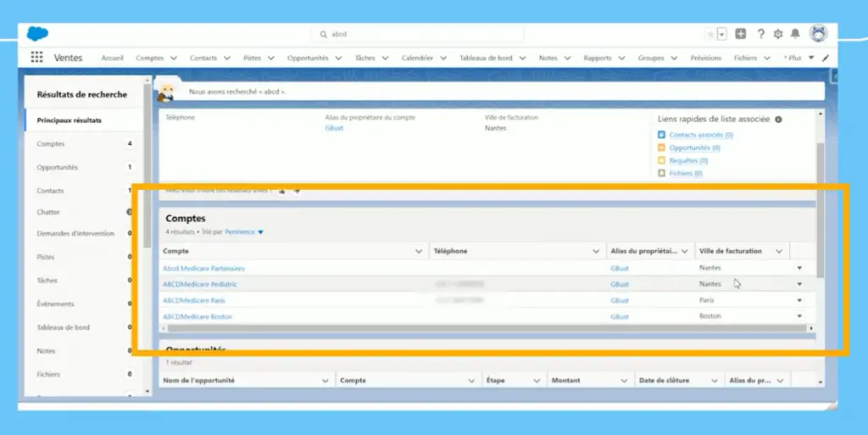
Task: Open the favorites list dropdown arrow
Action: tap(722, 34)
